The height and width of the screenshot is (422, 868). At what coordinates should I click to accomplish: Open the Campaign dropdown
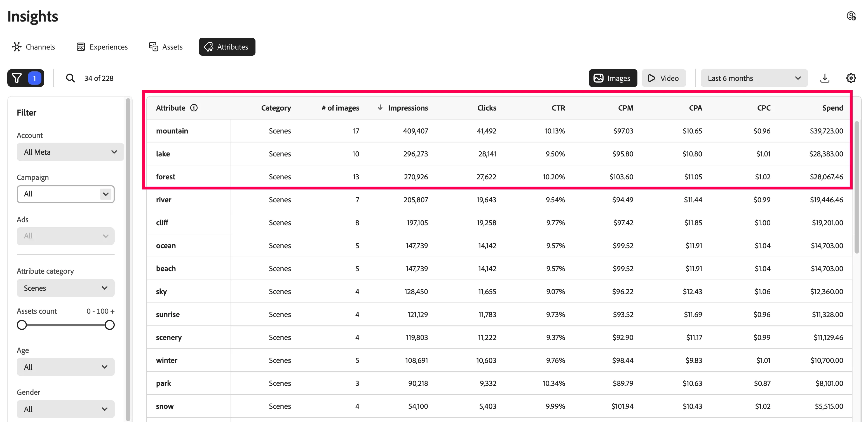66,194
